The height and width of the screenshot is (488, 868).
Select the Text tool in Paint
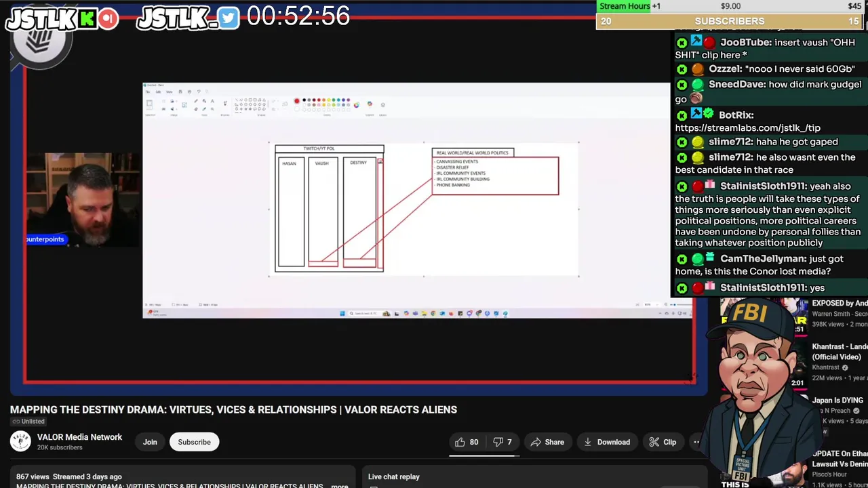tap(212, 101)
